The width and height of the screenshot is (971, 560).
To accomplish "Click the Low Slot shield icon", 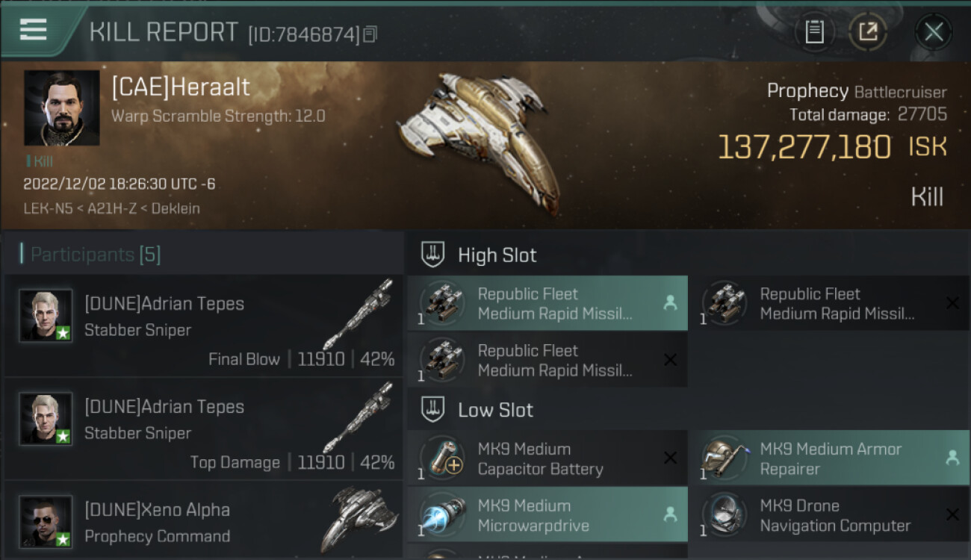I will click(x=433, y=409).
